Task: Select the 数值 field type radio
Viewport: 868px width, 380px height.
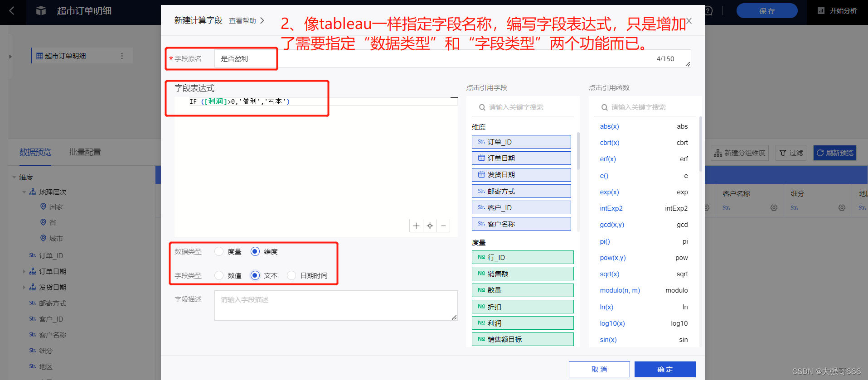Action: pos(219,275)
